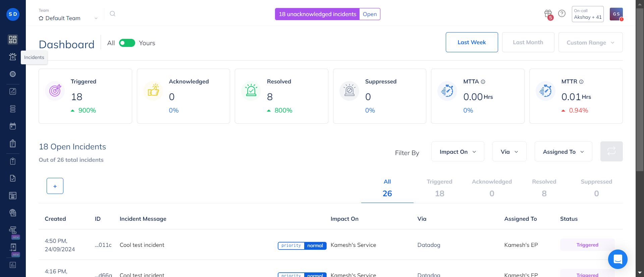644x277 pixels.
Task: Click the Dashboard grid icon in sidebar
Action: 13,40
